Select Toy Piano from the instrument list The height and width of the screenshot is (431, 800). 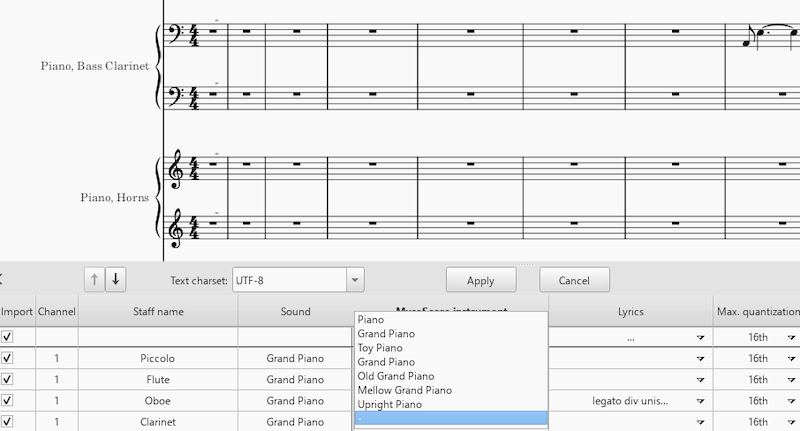379,348
